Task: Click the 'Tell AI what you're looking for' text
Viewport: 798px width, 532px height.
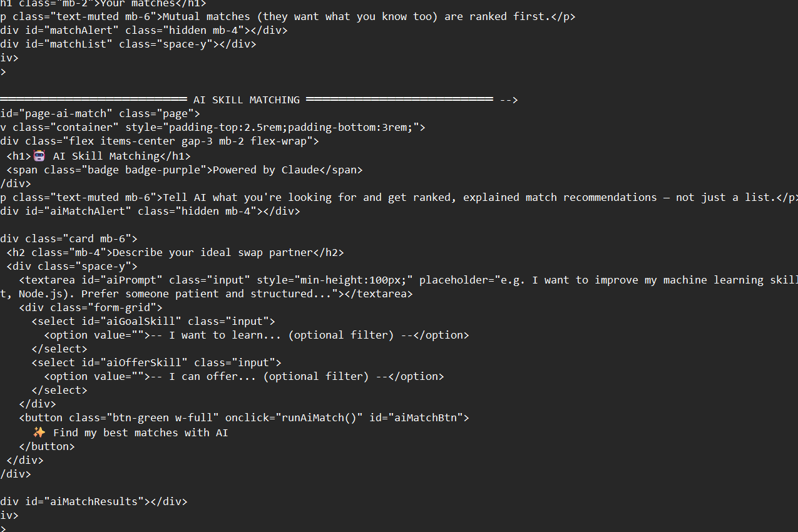Action: coord(247,197)
